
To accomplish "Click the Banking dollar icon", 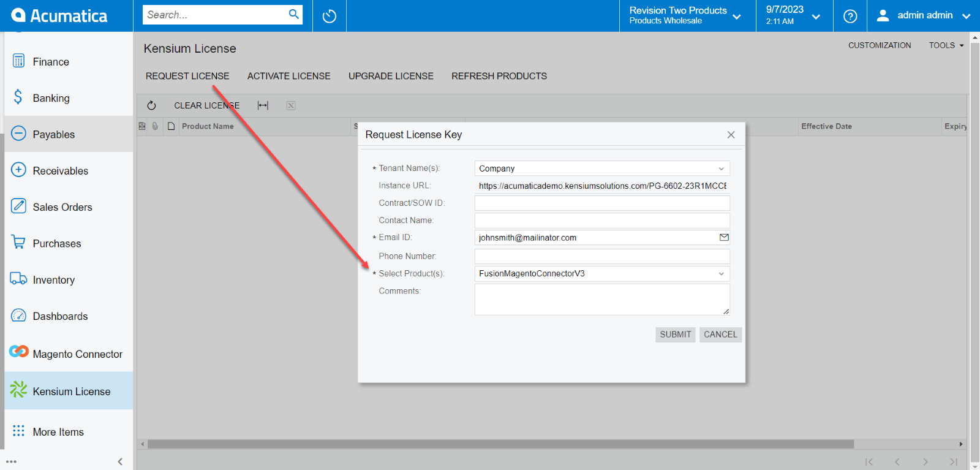I will [x=18, y=97].
